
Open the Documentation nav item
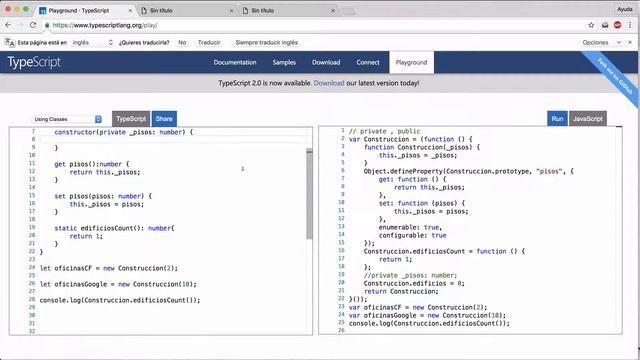[x=235, y=62]
